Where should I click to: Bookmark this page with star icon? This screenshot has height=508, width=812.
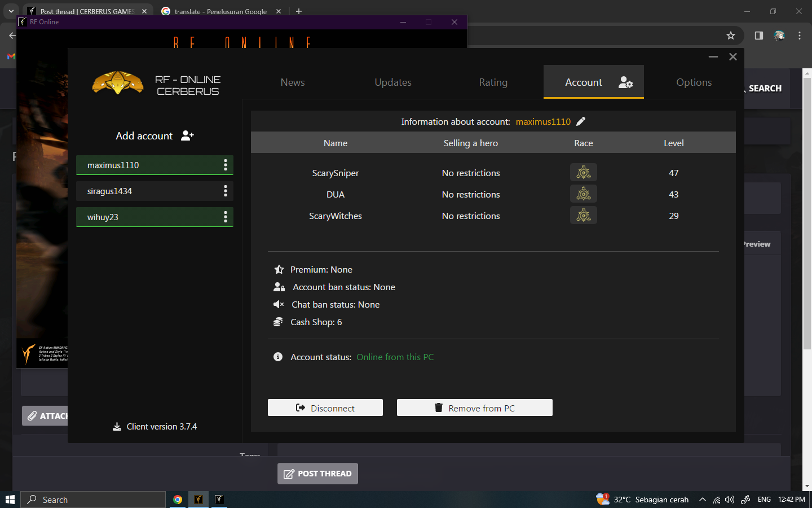tap(731, 36)
